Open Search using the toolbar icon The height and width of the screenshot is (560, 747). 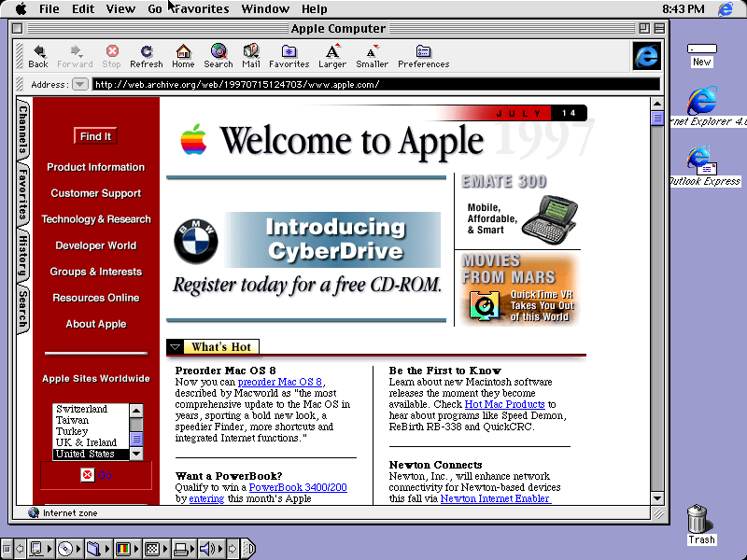click(x=218, y=57)
